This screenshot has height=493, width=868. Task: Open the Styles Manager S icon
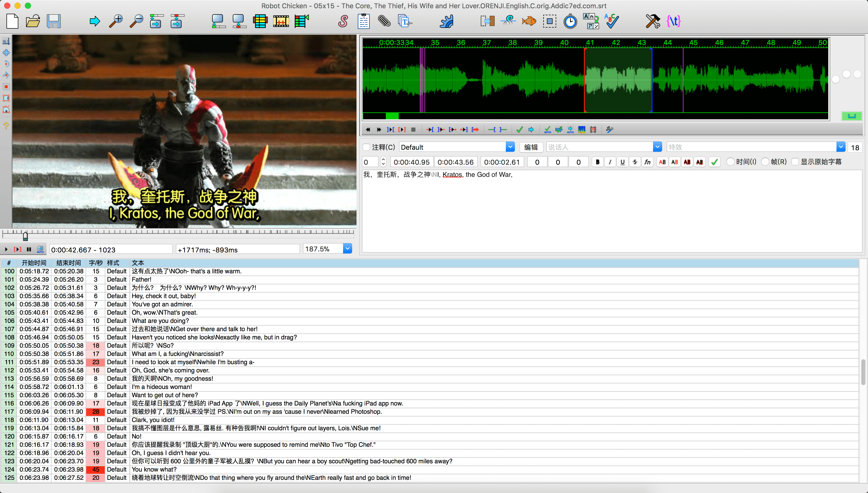343,21
